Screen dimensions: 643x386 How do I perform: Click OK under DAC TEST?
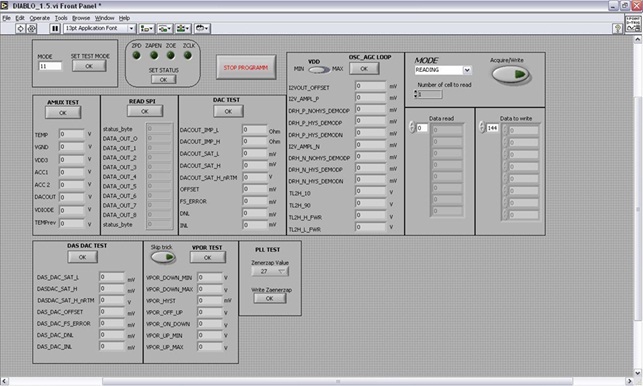[228, 111]
